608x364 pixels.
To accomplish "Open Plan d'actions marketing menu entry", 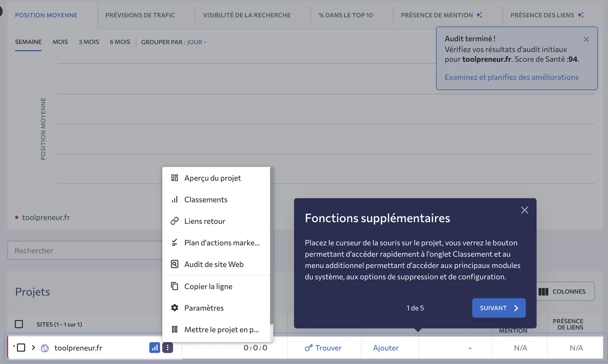I will [216, 243].
